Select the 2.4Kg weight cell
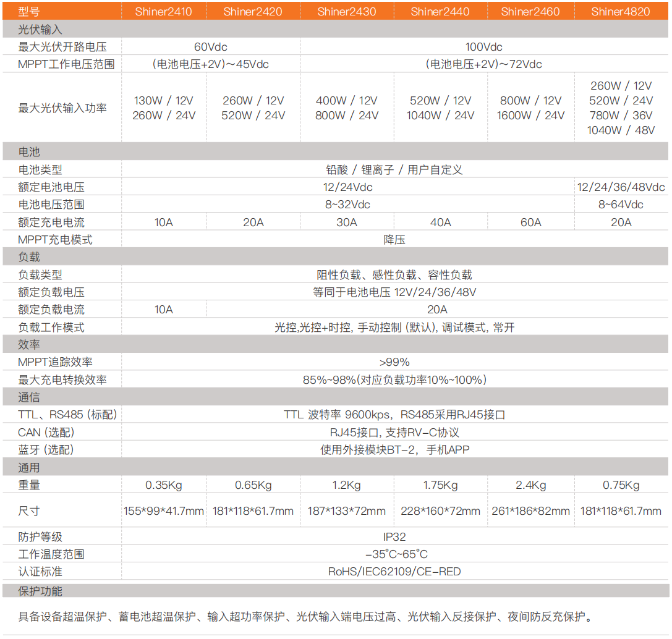The height and width of the screenshot is (639, 672). (530, 485)
